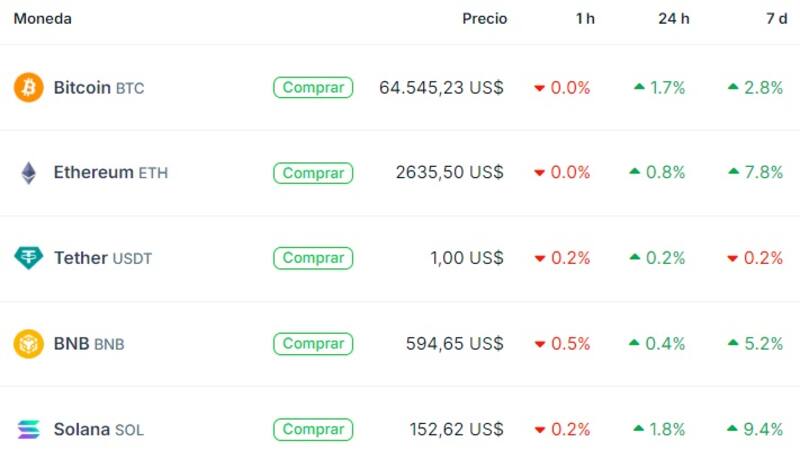Click the Solana logo icon
The width and height of the screenshot is (800, 459).
(x=29, y=430)
